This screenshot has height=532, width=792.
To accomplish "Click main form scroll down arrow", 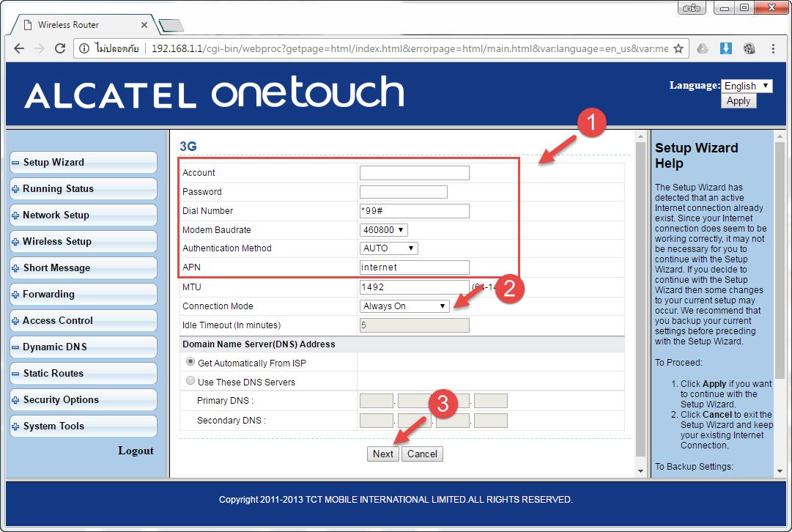I will point(640,471).
